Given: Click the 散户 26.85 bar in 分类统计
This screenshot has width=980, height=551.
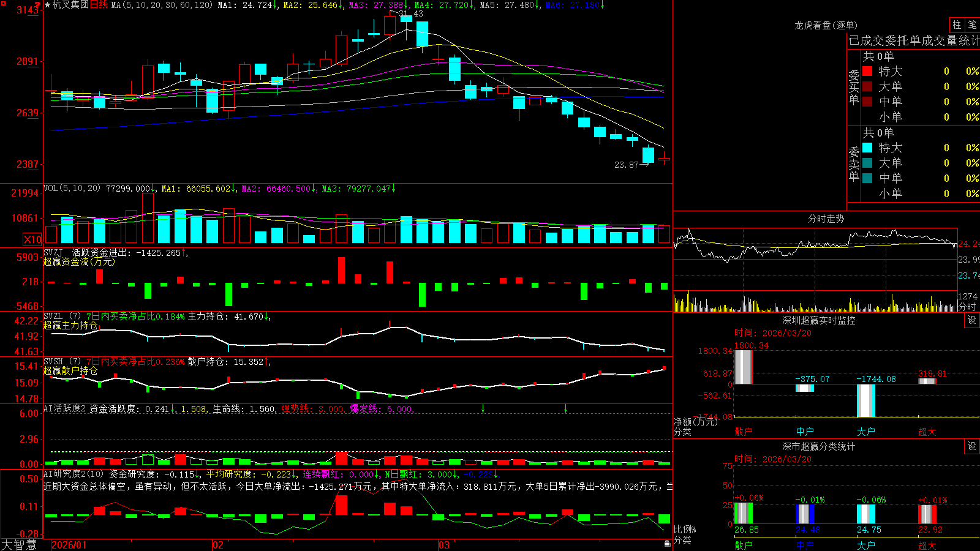Looking at the screenshot, I should 744,514.
